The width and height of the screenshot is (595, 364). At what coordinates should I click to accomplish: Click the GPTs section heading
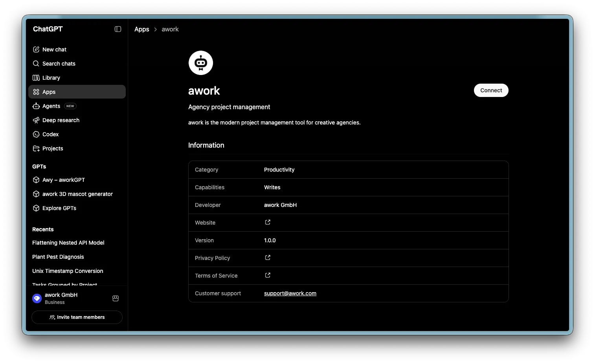tap(39, 166)
